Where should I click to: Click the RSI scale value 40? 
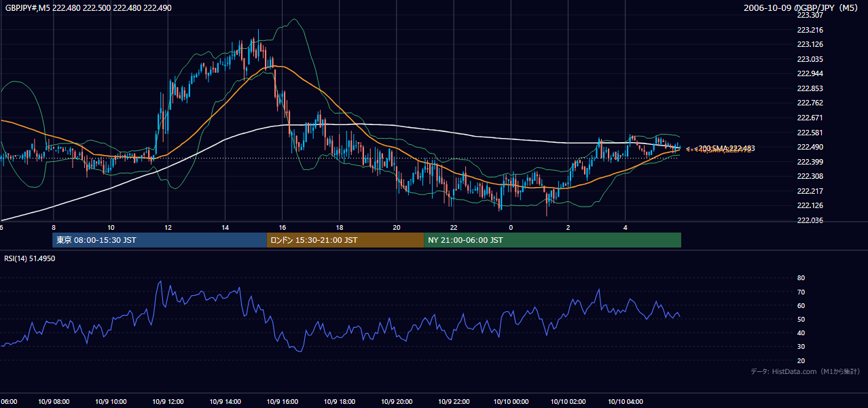pos(801,333)
